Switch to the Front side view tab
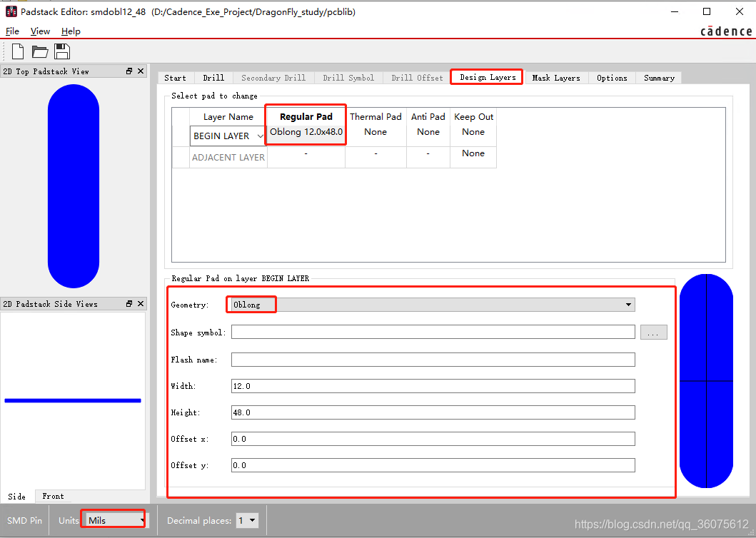This screenshot has height=538, width=756. 53,496
